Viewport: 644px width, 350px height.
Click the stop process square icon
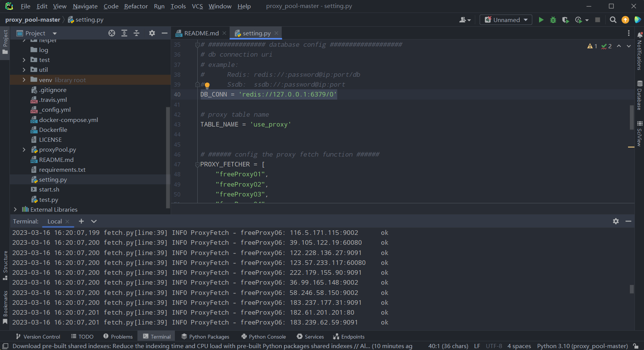[598, 20]
